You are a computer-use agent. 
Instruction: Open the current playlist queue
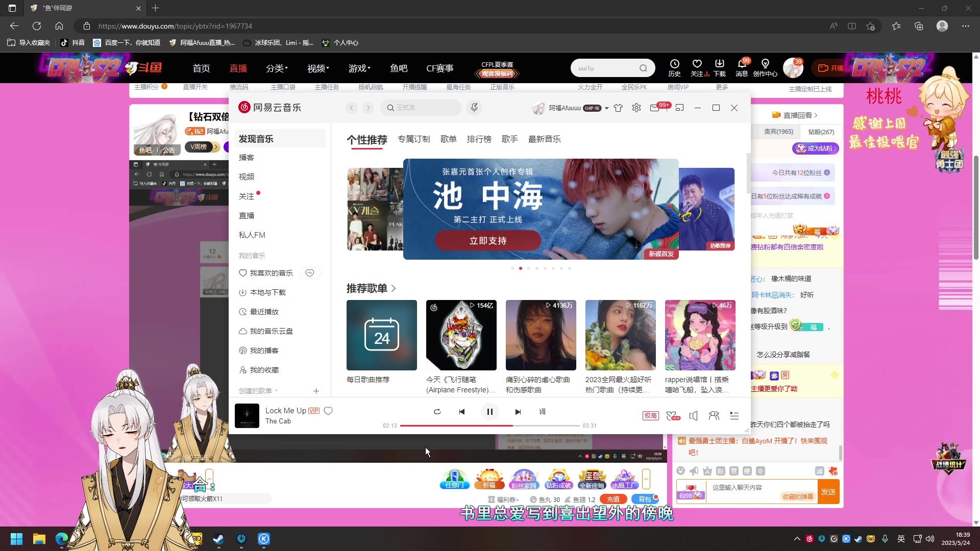click(734, 416)
